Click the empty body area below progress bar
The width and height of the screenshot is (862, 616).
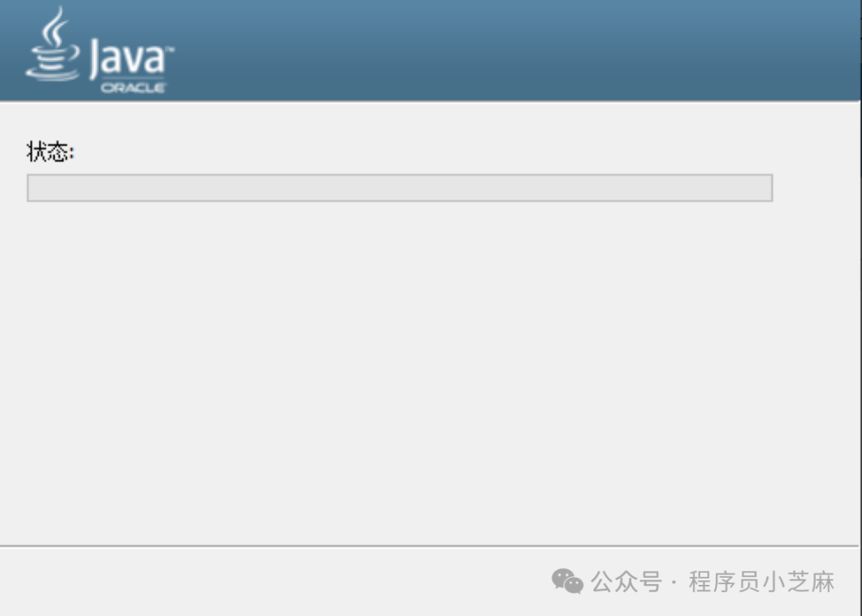[429, 373]
